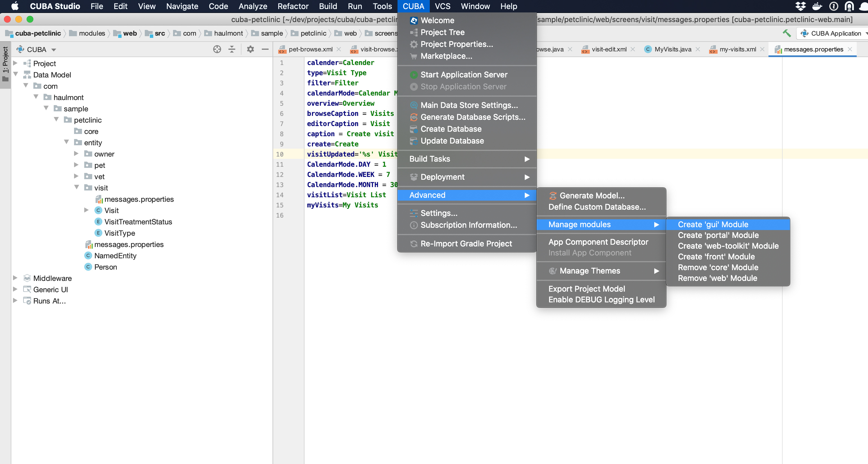This screenshot has width=868, height=464.
Task: Click the 1: Project vertical tool window button
Action: [5, 65]
